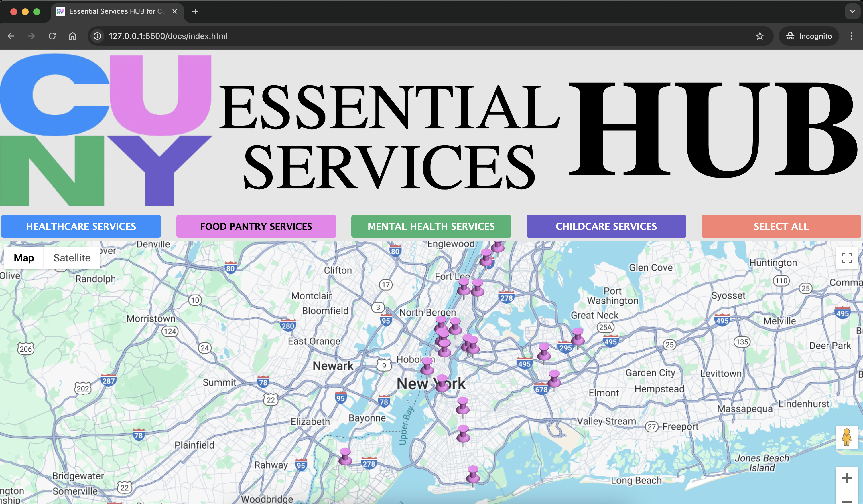Open a new browser tab
The width and height of the screenshot is (863, 504).
click(195, 11)
